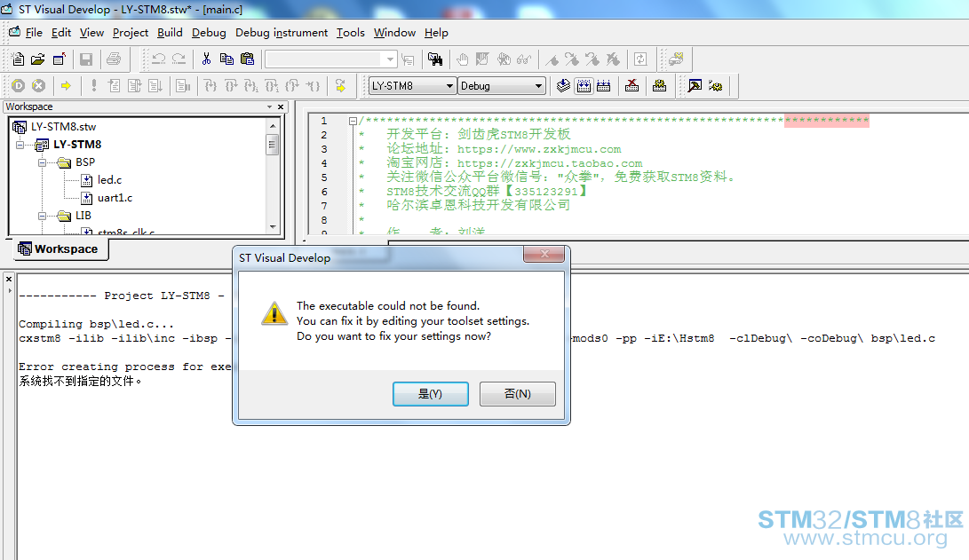
Task: Click the debug instrument settings gear icon
Action: coord(716,86)
